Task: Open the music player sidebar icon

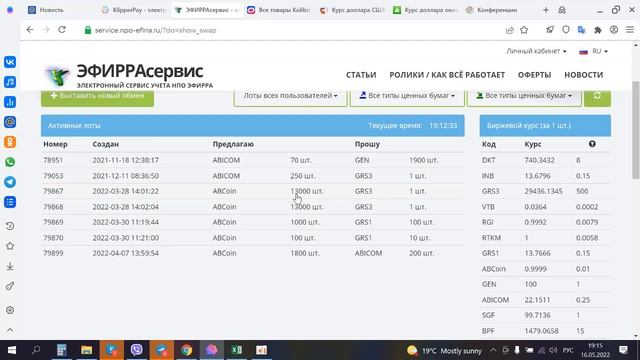Action: pyautogui.click(x=10, y=82)
